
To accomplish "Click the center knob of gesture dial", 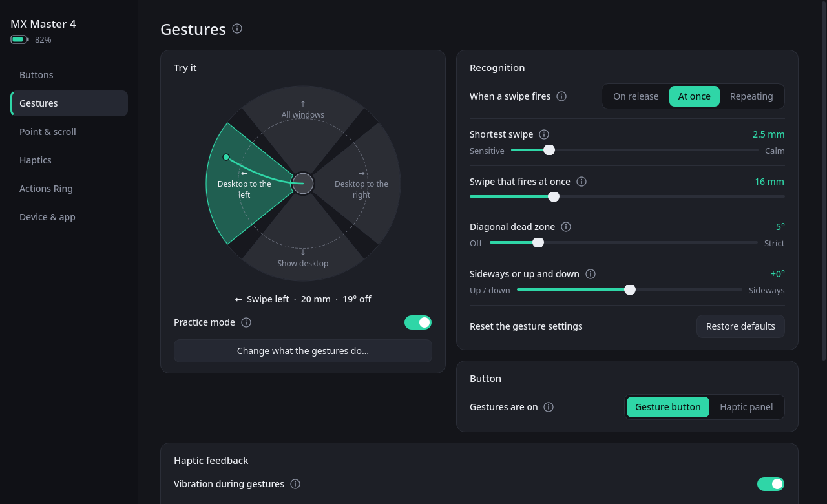I will 303,184.
